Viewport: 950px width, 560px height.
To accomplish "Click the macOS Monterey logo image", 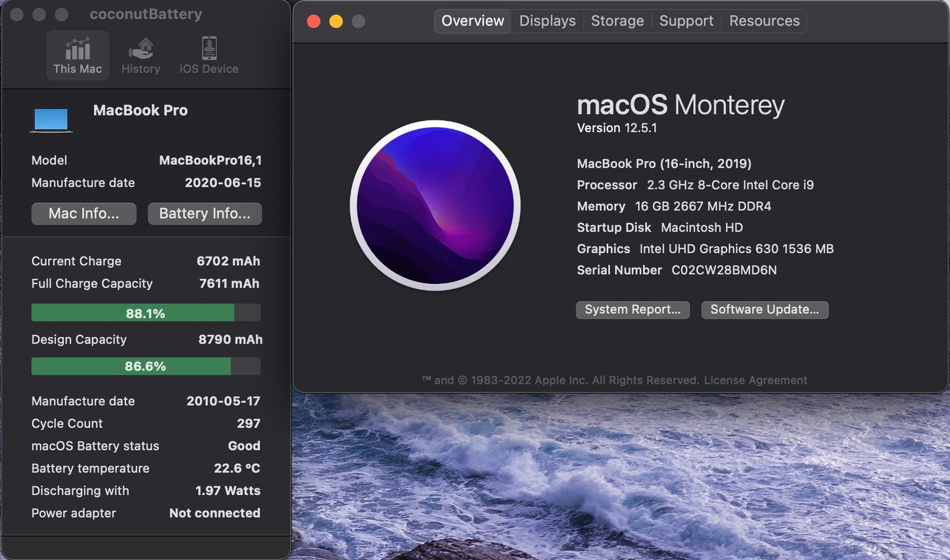I will pyautogui.click(x=435, y=206).
